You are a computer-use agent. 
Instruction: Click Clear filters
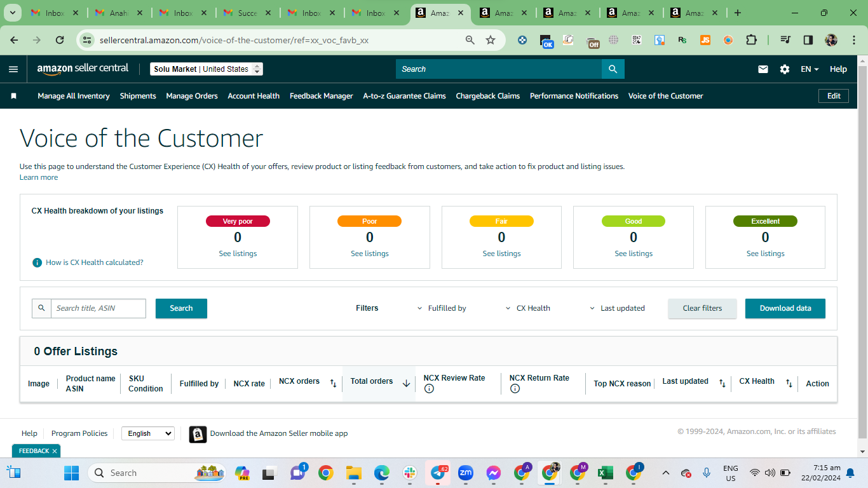click(x=702, y=308)
